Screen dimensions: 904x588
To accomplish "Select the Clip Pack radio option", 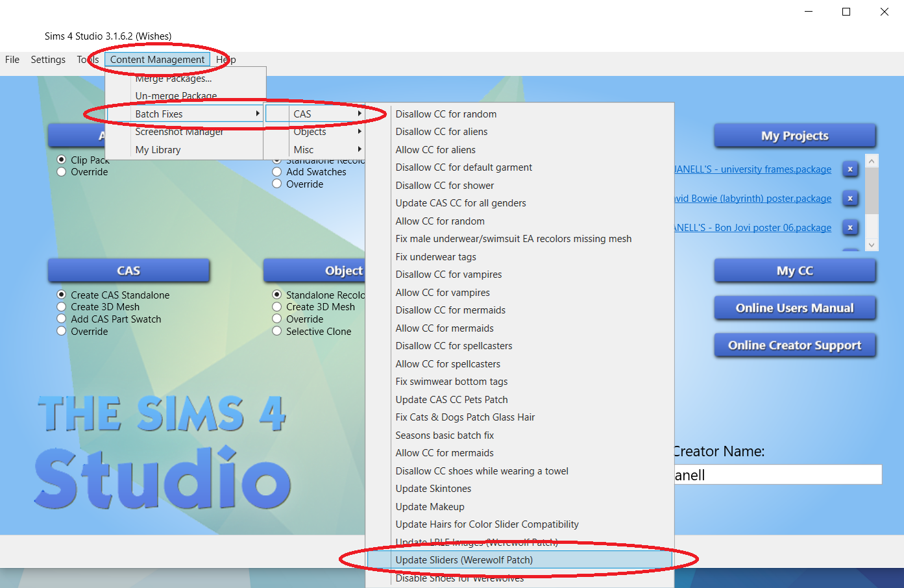I will pos(62,160).
